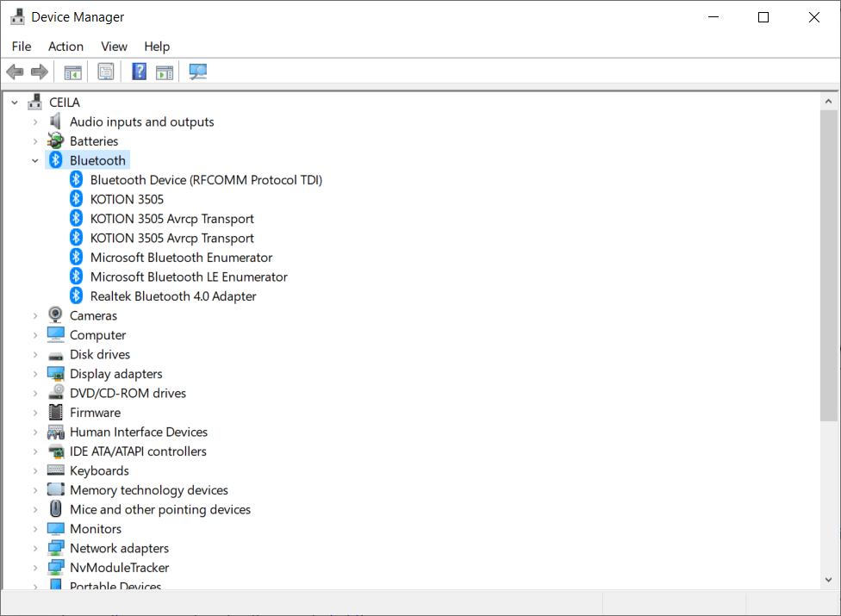Collapse the Bluetooth category
This screenshot has width=841, height=616.
(35, 161)
